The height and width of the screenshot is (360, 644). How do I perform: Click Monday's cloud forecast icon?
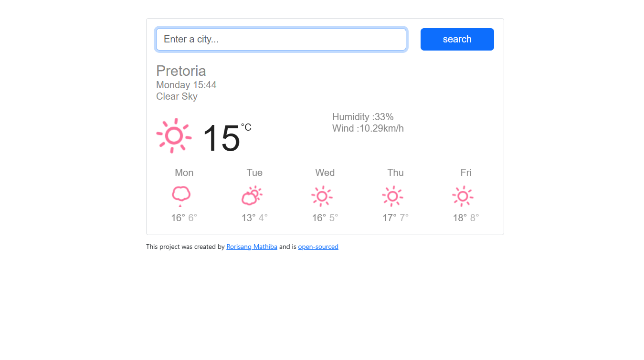(181, 195)
